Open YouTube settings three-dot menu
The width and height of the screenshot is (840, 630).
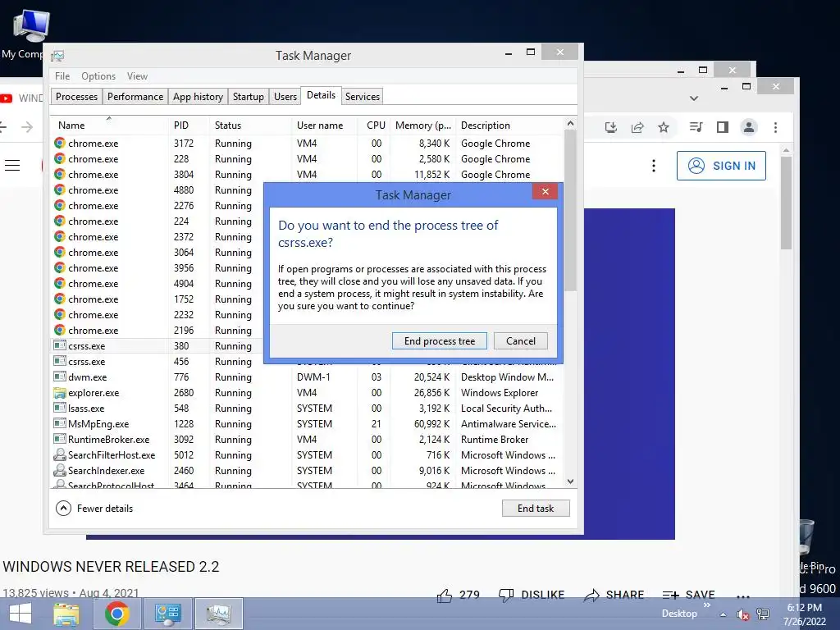pos(653,166)
